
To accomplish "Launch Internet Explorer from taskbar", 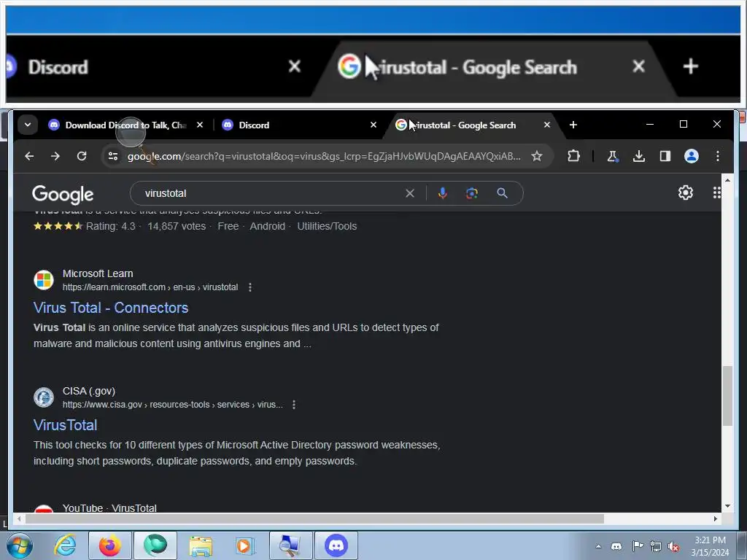I will [65, 545].
